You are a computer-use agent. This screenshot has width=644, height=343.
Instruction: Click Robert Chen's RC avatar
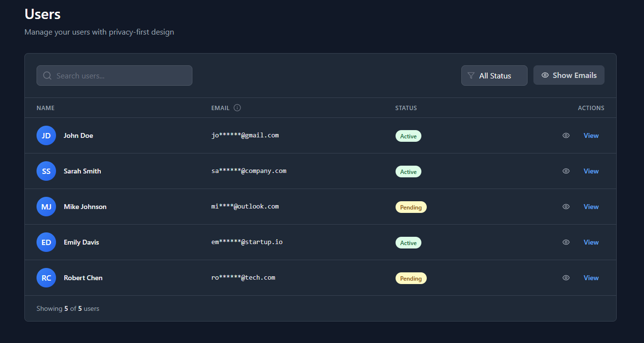[x=46, y=278]
